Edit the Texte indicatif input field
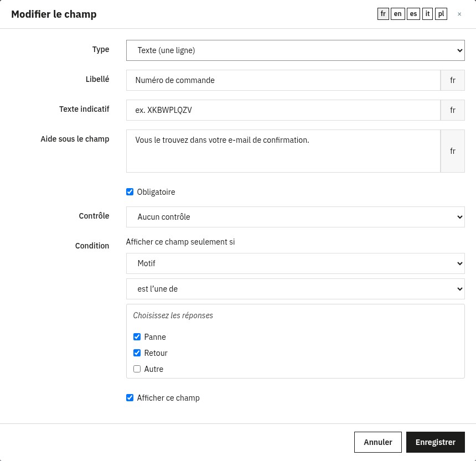The height and width of the screenshot is (461, 476). tap(283, 110)
